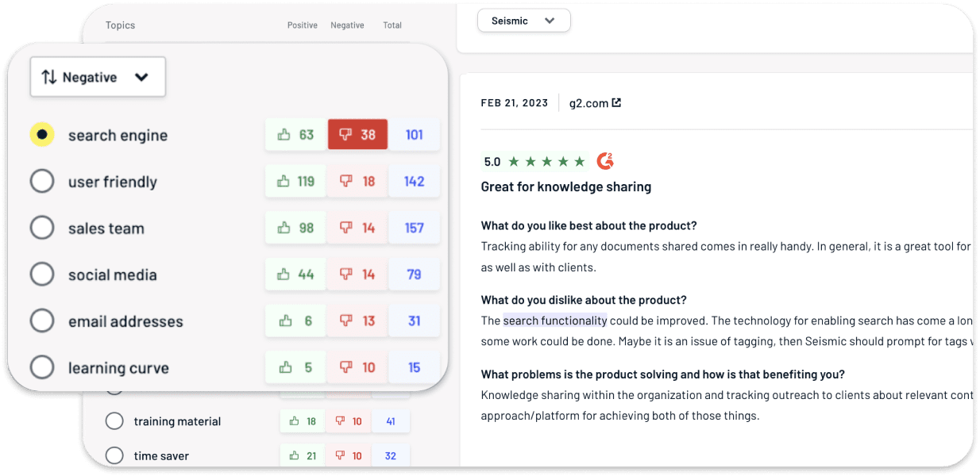
Task: Click the FEB 21, 2023 review date
Action: pyautogui.click(x=515, y=103)
